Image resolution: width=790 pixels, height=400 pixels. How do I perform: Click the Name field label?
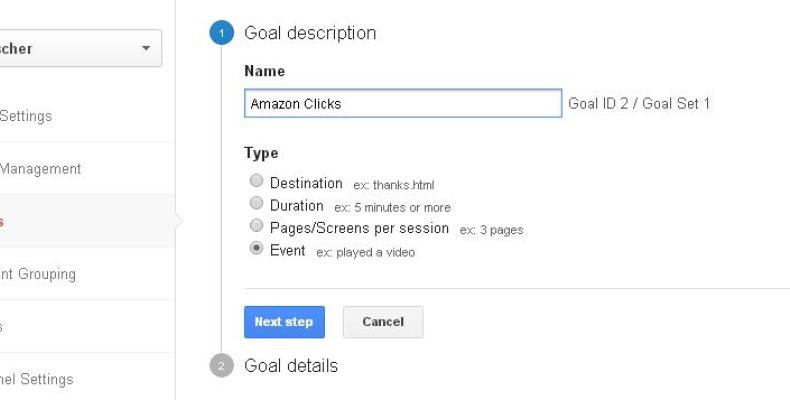tap(264, 71)
